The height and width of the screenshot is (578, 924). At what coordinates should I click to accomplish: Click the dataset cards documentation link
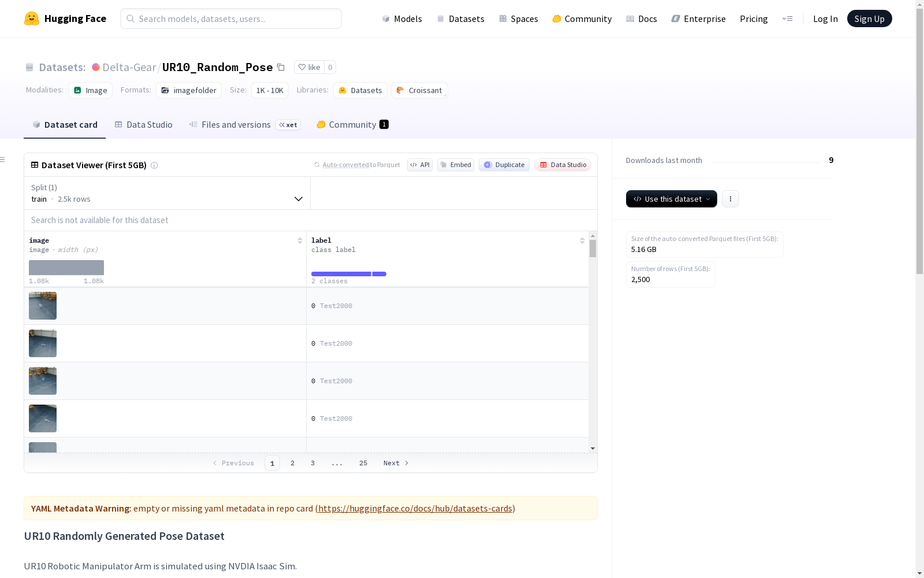415,509
